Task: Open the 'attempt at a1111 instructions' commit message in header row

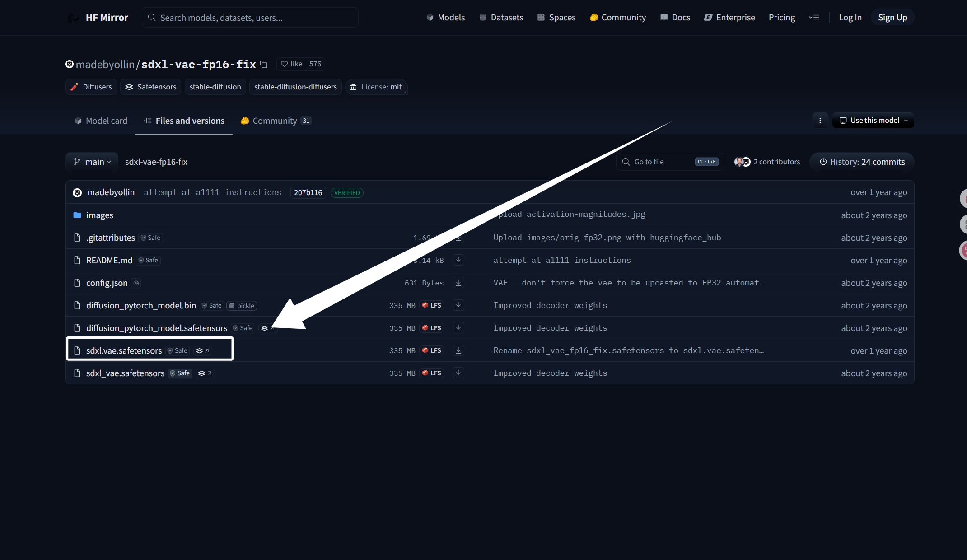Action: [x=212, y=192]
